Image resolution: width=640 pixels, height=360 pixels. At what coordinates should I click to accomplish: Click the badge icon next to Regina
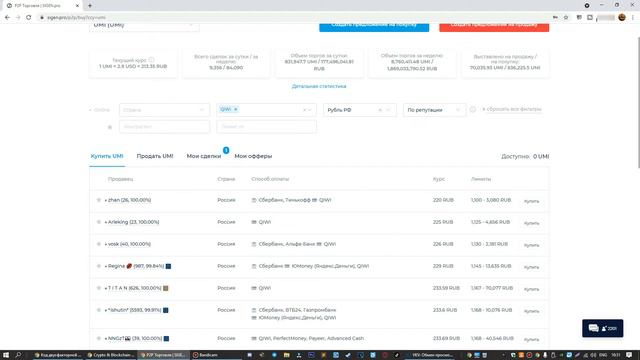pos(168,266)
